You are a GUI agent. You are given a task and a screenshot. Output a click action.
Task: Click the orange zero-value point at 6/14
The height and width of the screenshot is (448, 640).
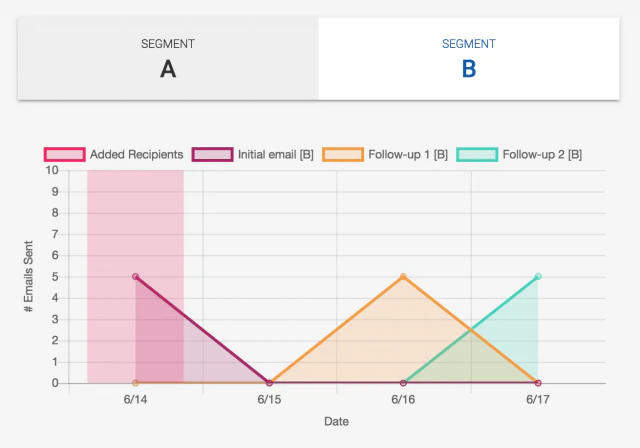[x=135, y=383]
